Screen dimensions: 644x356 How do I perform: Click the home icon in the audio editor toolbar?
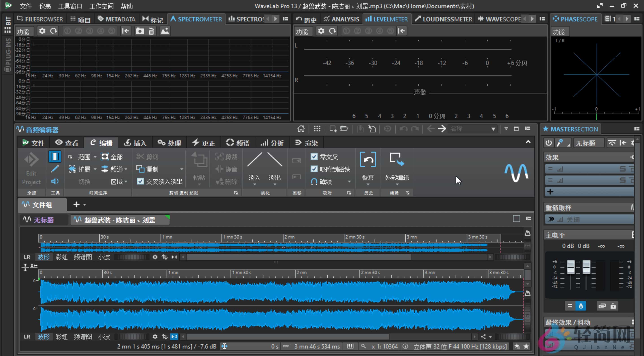[x=301, y=129]
